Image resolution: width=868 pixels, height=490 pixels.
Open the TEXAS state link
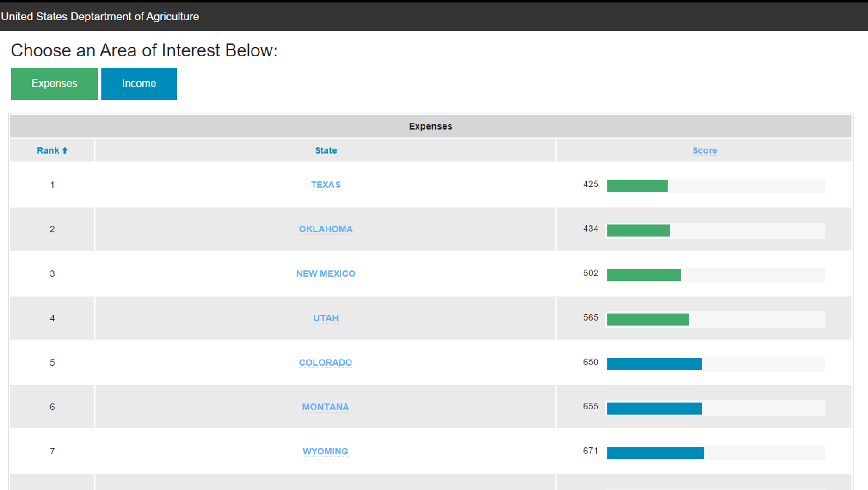pos(326,185)
